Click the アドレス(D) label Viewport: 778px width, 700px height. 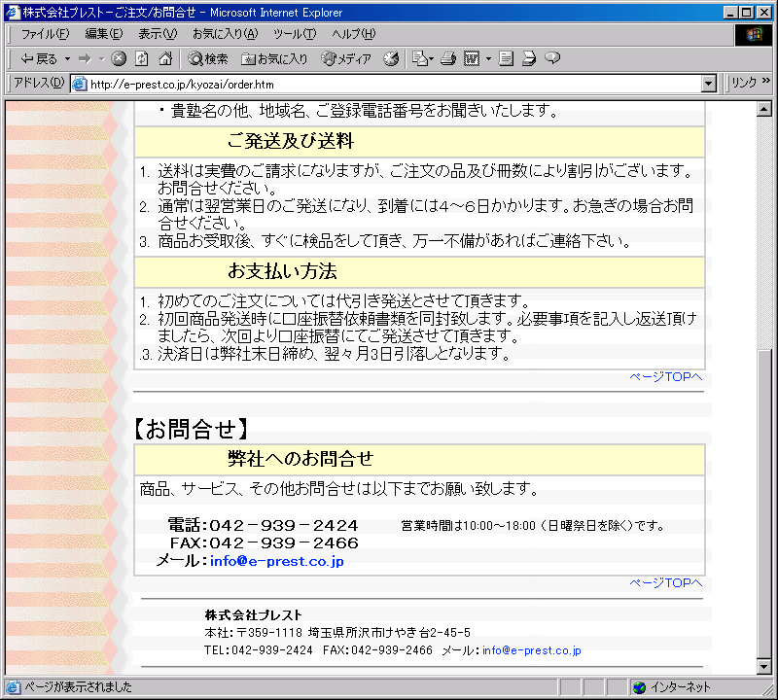(39, 83)
